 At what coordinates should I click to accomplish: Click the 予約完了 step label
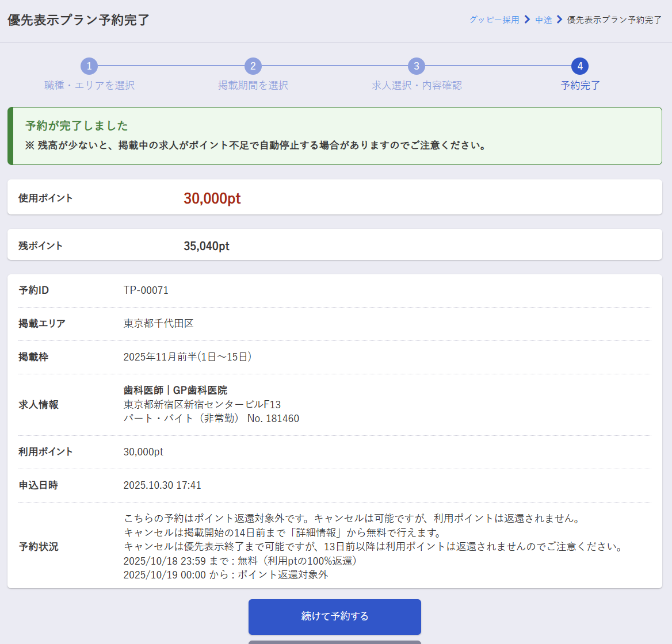pyautogui.click(x=580, y=85)
